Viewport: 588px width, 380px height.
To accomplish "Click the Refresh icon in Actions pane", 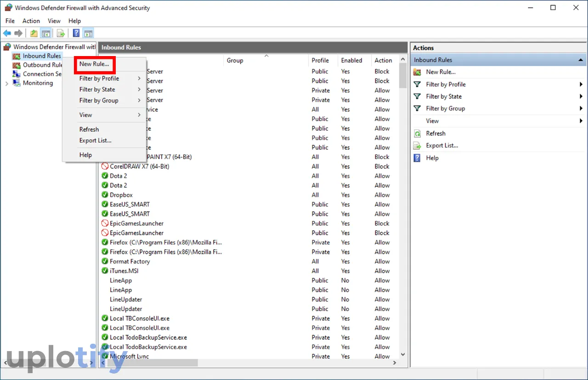I will [417, 134].
